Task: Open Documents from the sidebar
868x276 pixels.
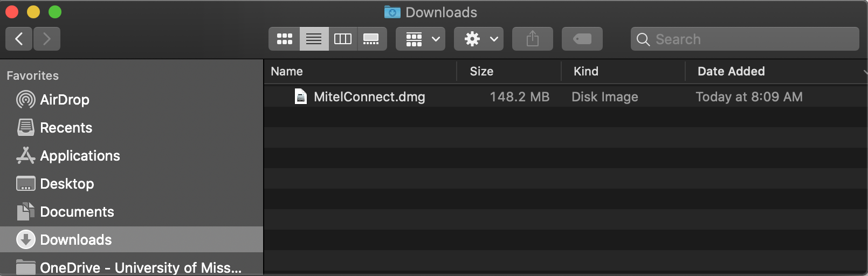Action: [x=77, y=212]
